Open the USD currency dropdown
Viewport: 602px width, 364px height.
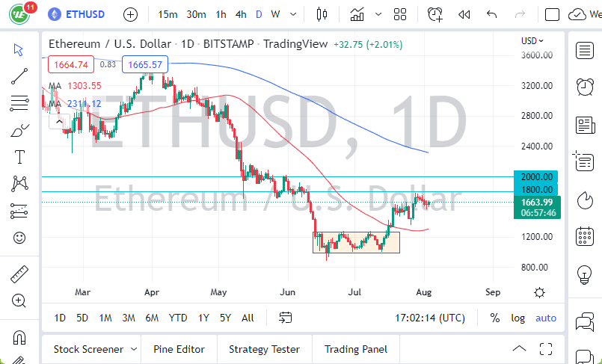coord(532,41)
